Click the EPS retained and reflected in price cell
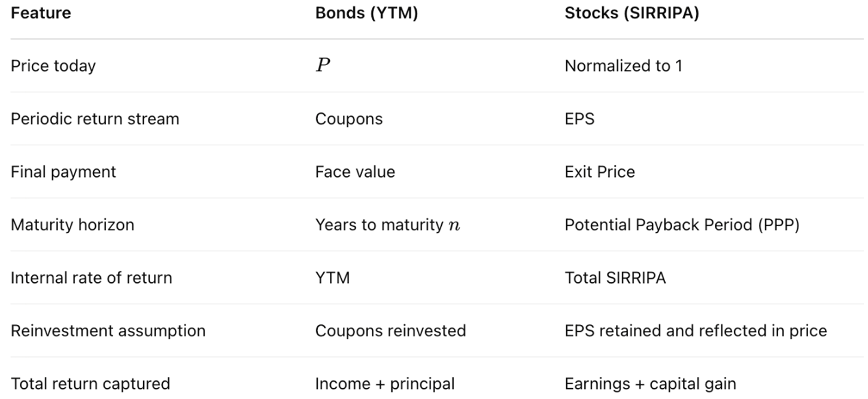 696,331
